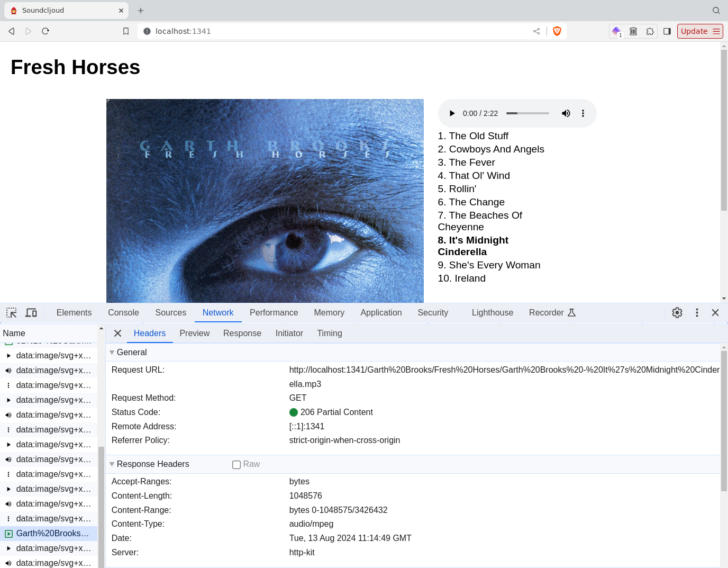728x568 pixels.
Task: Collapse the General section
Action: (112, 353)
